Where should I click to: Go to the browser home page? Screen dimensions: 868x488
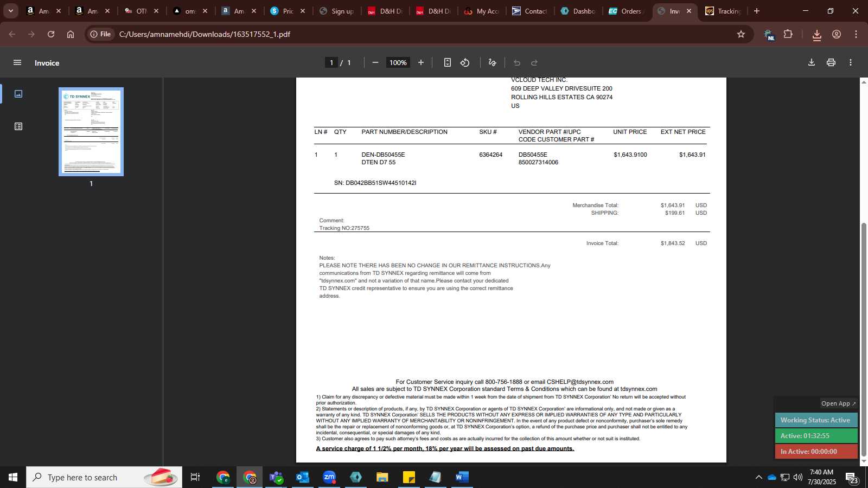click(71, 34)
